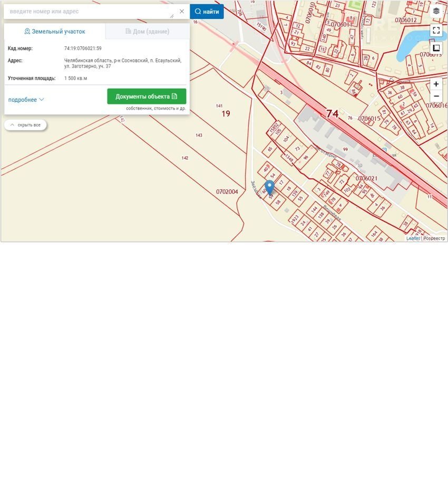Open the map layers selector
This screenshot has width=448, height=480.
point(436,11)
